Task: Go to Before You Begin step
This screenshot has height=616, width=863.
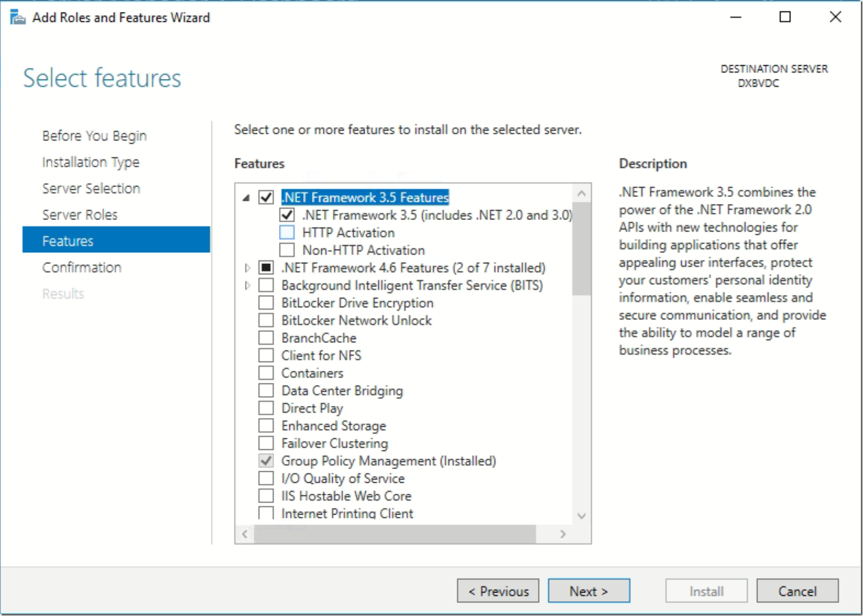Action: pyautogui.click(x=95, y=136)
